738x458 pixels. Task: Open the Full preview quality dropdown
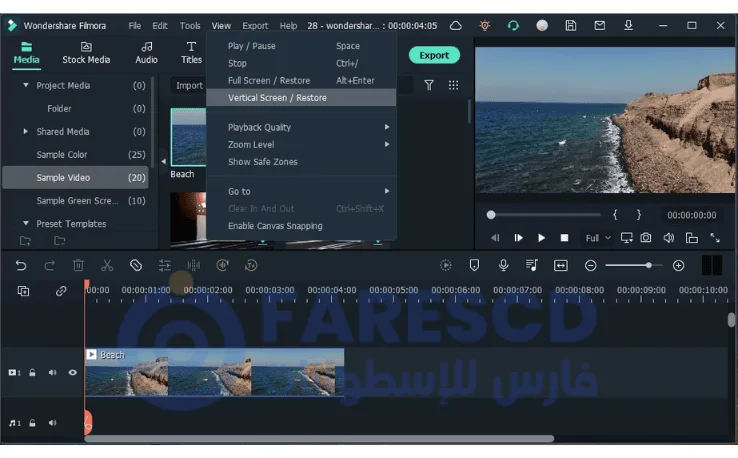[x=597, y=238]
